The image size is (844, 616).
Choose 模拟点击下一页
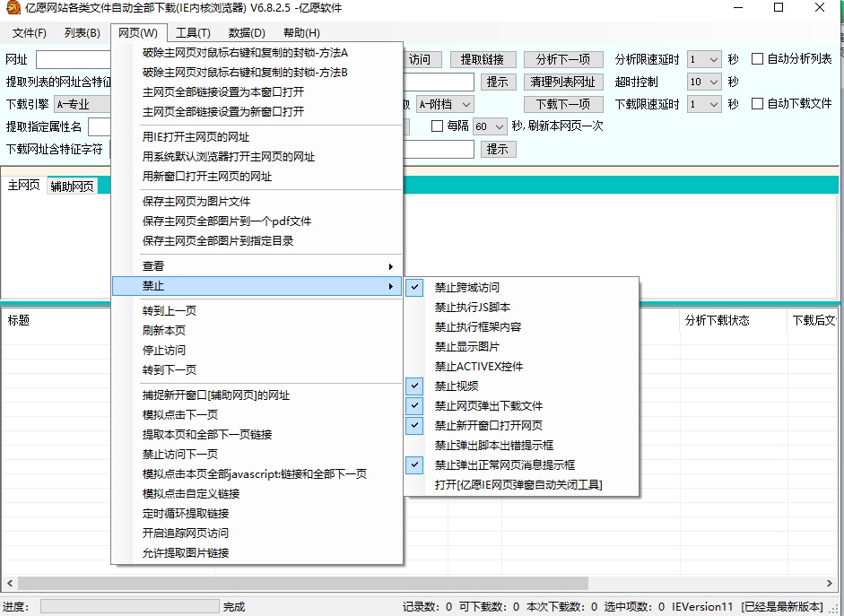[x=257, y=415]
